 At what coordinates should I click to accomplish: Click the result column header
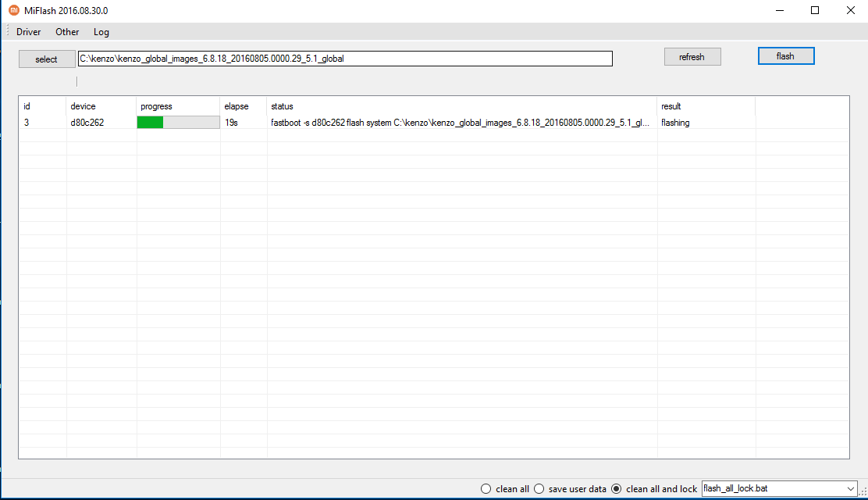pyautogui.click(x=706, y=106)
